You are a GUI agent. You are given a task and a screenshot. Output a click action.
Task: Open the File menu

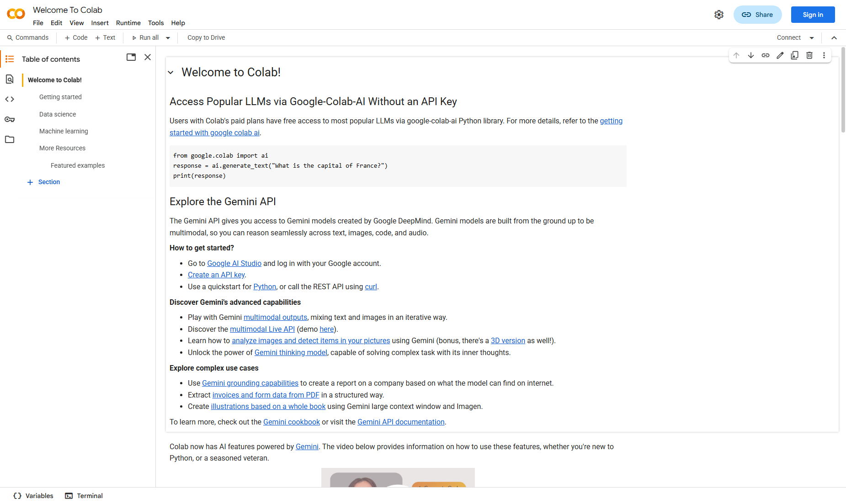click(x=38, y=23)
